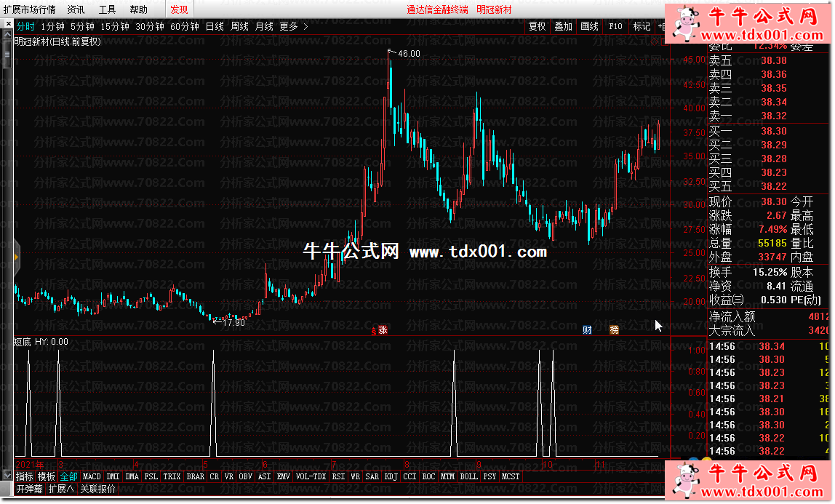This screenshot has height=504, width=835.
Task: Apply the ASI indicator
Action: 265,476
